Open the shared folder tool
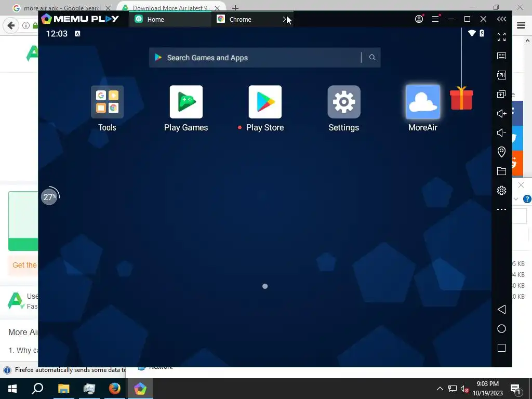Viewport: 532px width, 399px height. click(x=501, y=171)
